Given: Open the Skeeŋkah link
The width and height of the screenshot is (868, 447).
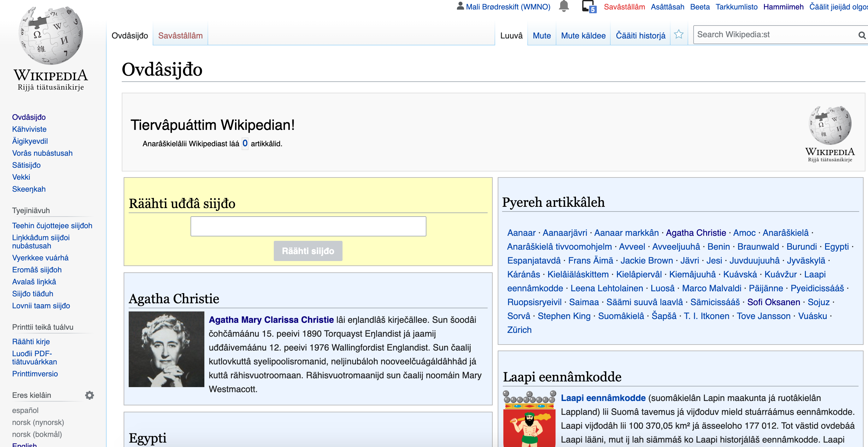Looking at the screenshot, I should pos(29,189).
